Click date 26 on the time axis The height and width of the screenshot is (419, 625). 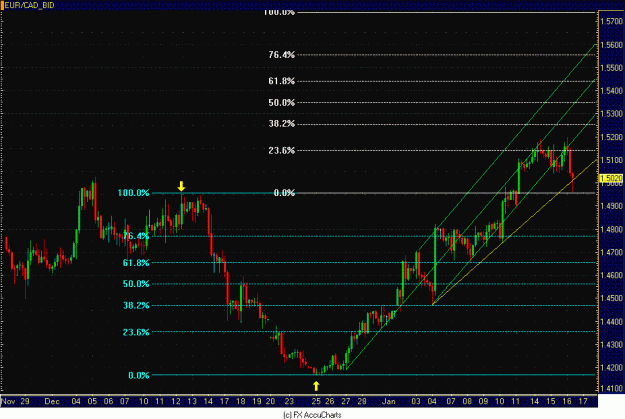pyautogui.click(x=330, y=401)
